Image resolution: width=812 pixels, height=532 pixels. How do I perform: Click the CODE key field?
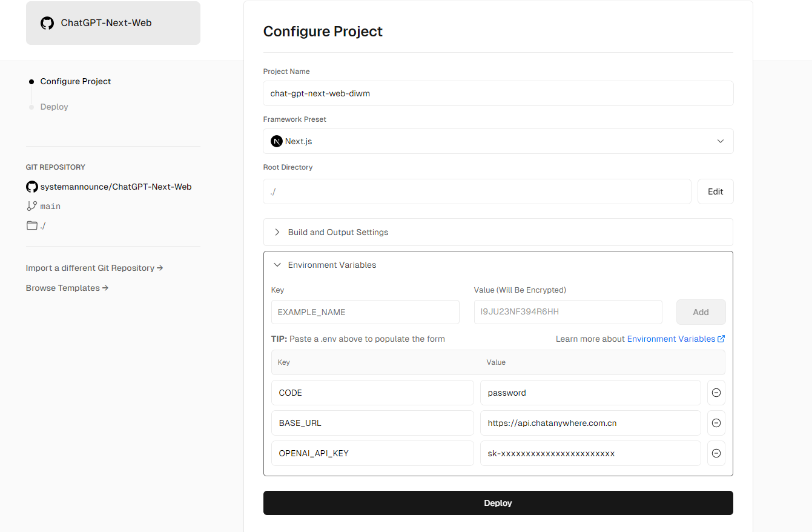(x=372, y=393)
